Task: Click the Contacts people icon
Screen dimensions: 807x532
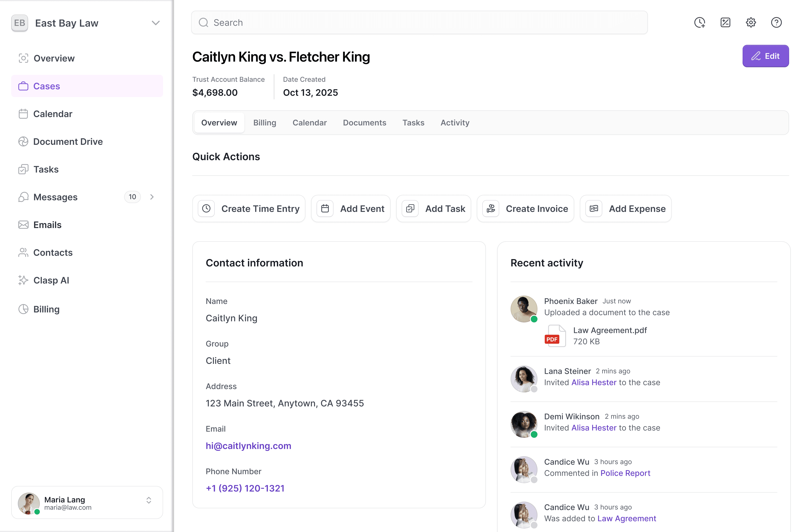Action: (x=23, y=253)
